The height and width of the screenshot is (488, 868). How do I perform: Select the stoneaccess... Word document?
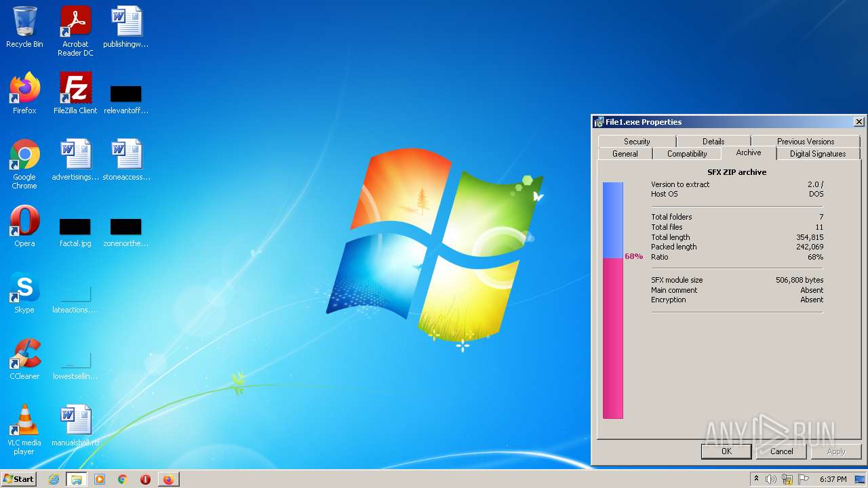point(126,160)
